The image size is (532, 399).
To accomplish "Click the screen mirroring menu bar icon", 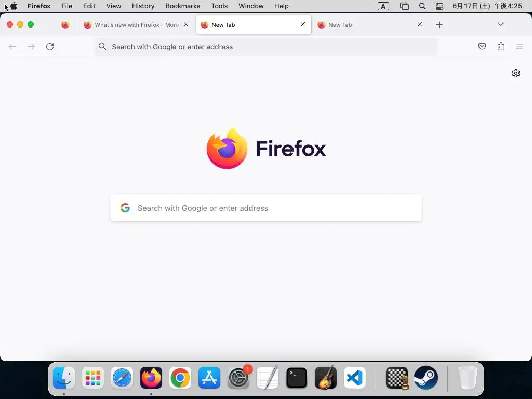I will pyautogui.click(x=404, y=6).
